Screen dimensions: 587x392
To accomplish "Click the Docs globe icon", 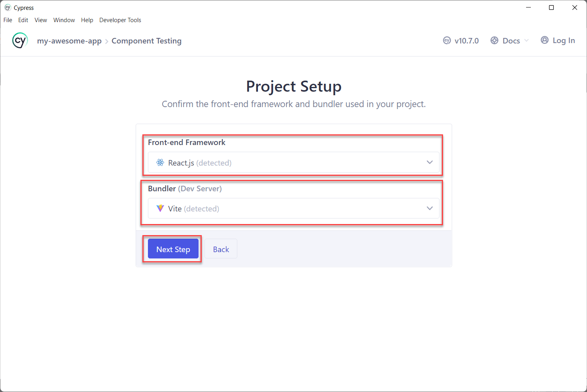I will tap(494, 40).
